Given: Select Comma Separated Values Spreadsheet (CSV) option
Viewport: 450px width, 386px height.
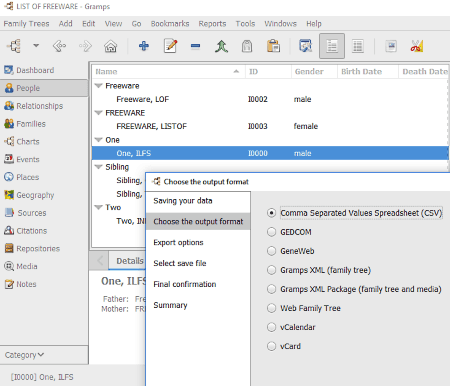Looking at the screenshot, I should click(x=355, y=213).
